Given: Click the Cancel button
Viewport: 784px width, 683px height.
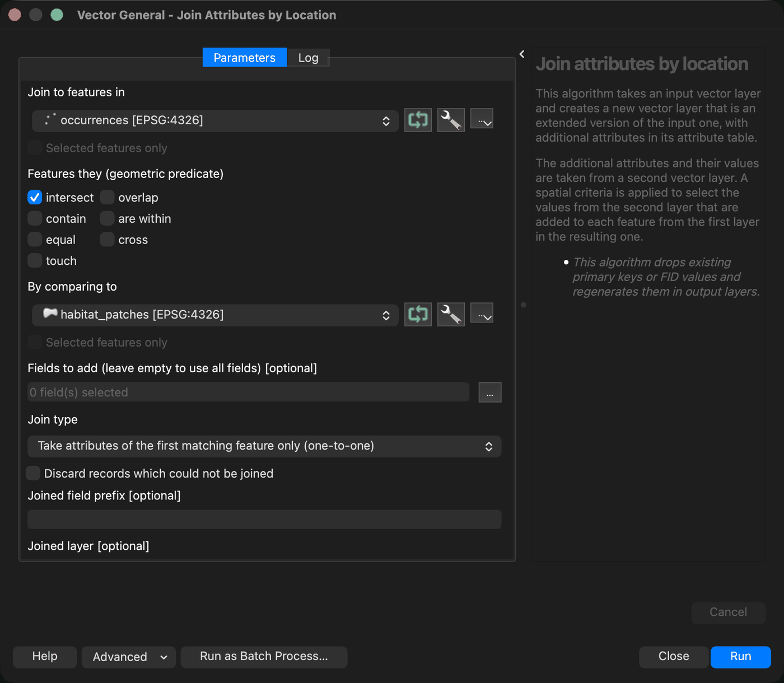Looking at the screenshot, I should tap(728, 612).
